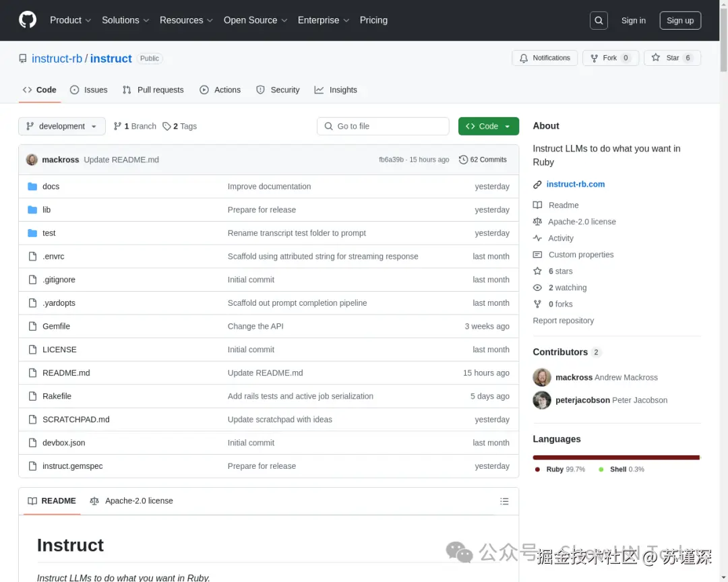Image resolution: width=728 pixels, height=582 pixels.
Task: Click the repository icon beside instruct-rb
Action: click(x=23, y=59)
